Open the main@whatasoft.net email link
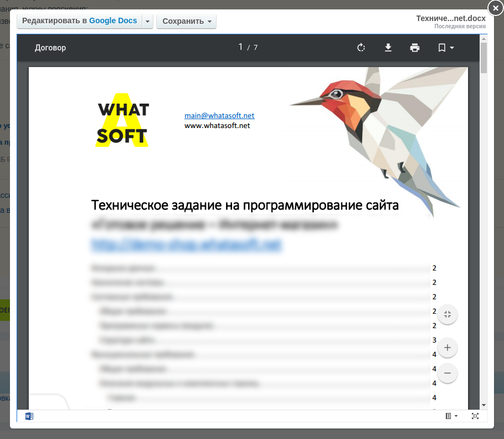 (x=219, y=116)
